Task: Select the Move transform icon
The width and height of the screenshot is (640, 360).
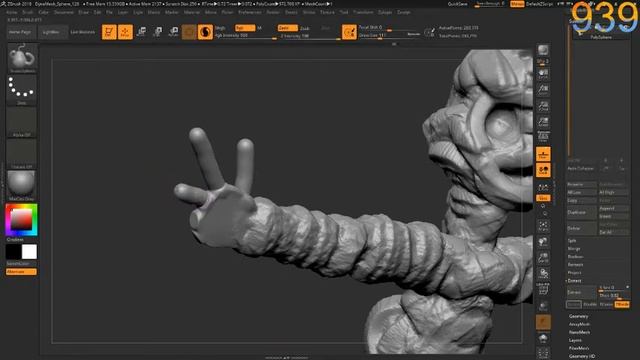Action: pos(141,32)
